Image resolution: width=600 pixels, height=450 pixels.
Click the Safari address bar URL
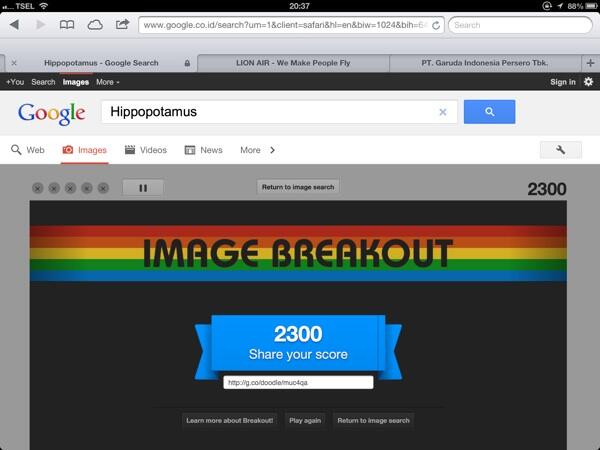(x=285, y=25)
